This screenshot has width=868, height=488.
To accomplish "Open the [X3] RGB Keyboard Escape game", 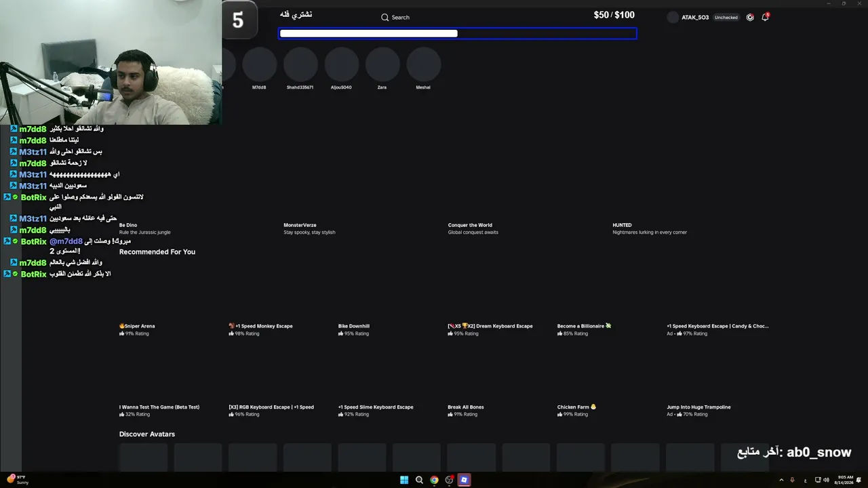I will click(x=271, y=407).
